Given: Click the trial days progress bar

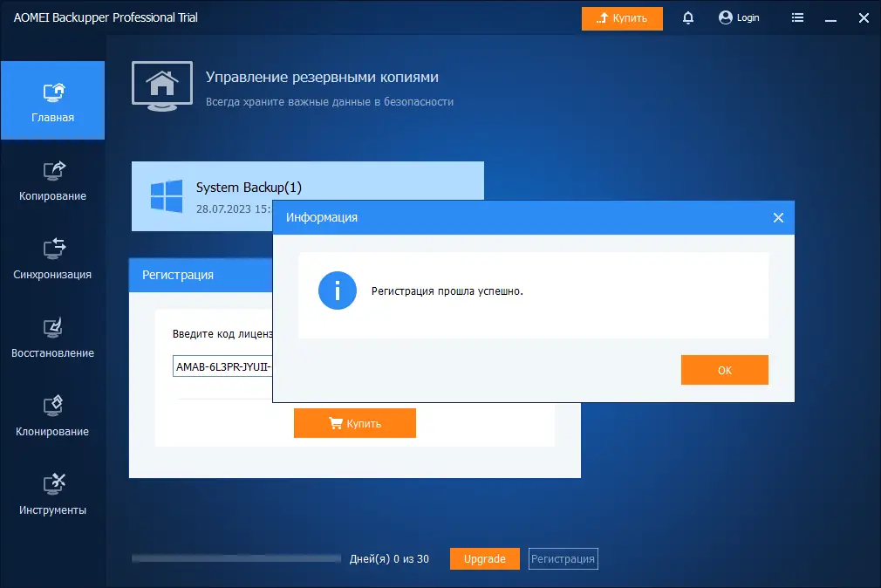Looking at the screenshot, I should 236,558.
